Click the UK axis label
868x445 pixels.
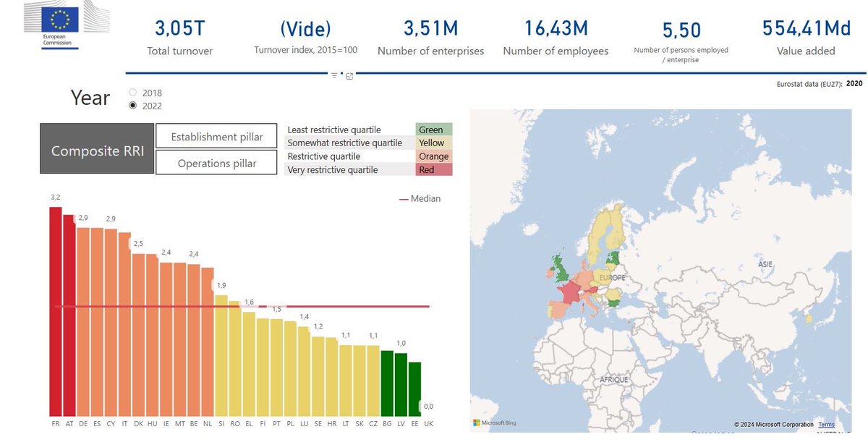[428, 423]
